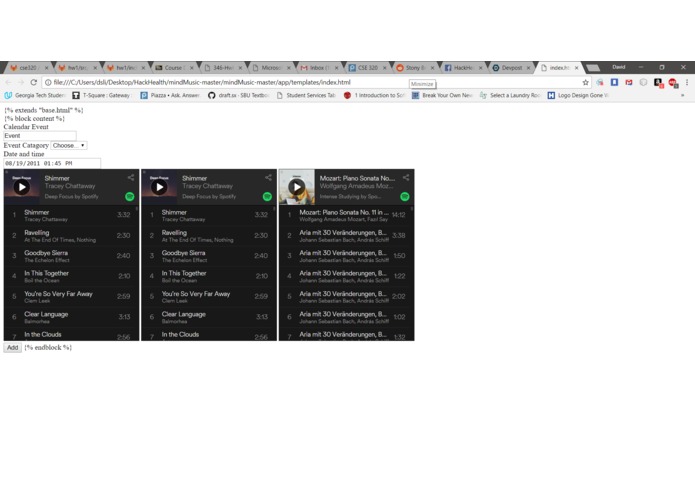Viewport: 695px width, 494px height.
Task: Switch to the HackHealth Facebook tab
Action: tap(462, 68)
